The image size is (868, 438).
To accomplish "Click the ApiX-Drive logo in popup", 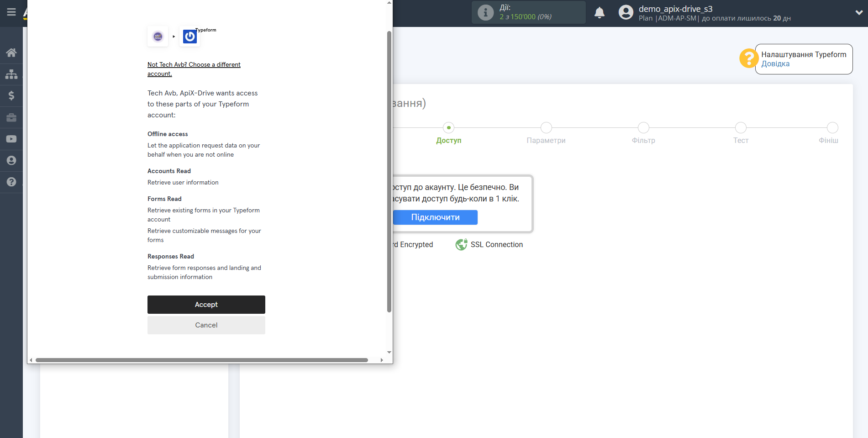I will [x=158, y=36].
